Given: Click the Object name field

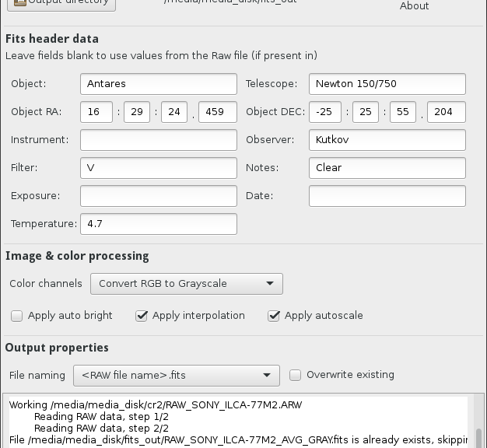Looking at the screenshot, I should click(x=158, y=84).
